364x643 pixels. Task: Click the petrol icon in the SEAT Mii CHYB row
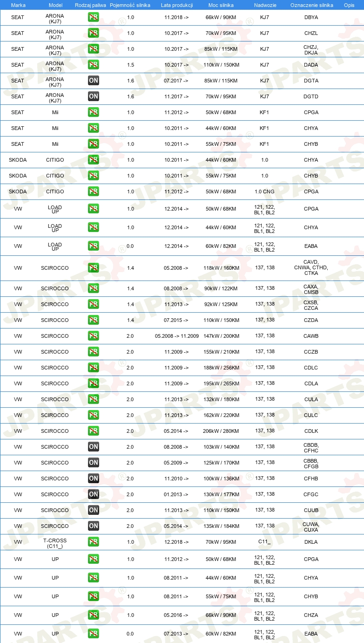[x=94, y=144]
